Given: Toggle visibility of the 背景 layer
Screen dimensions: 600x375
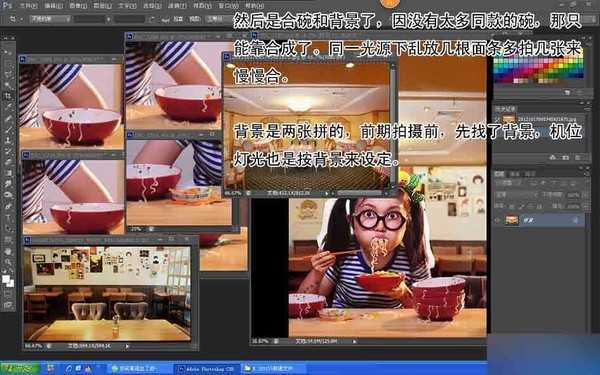Looking at the screenshot, I should pyautogui.click(x=497, y=220).
